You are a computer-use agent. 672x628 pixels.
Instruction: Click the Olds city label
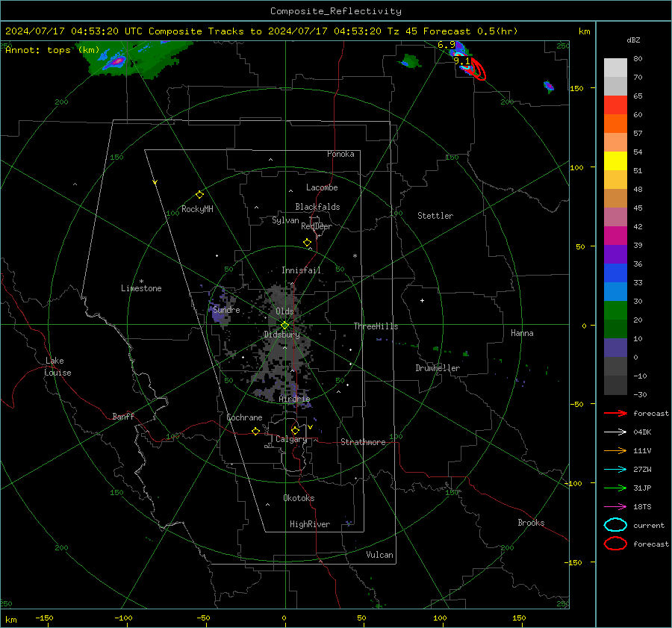click(x=284, y=311)
